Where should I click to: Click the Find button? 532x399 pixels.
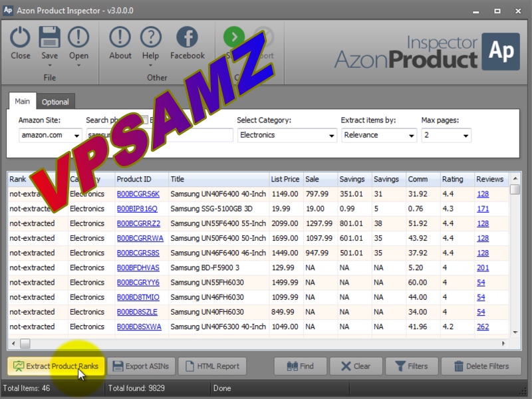[301, 366]
